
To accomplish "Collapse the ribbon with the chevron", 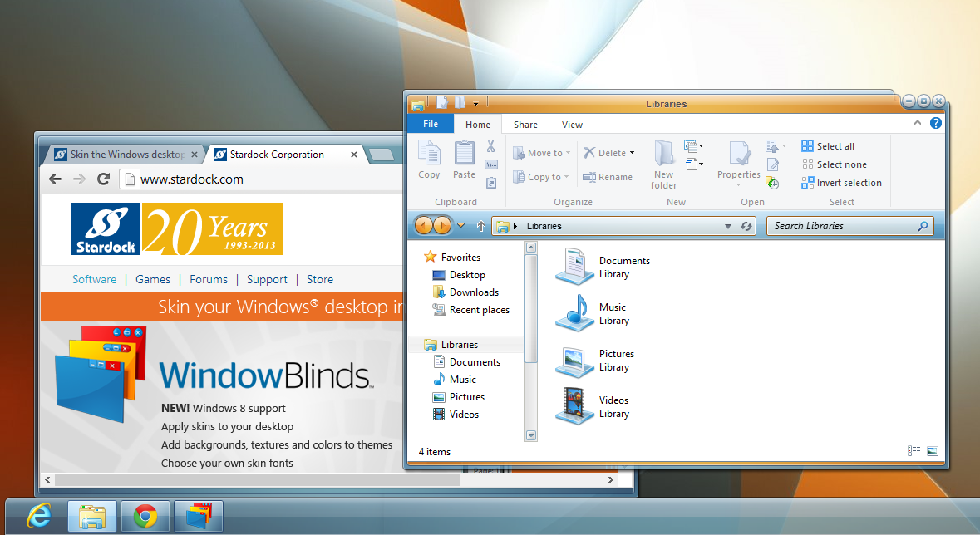I will pyautogui.click(x=918, y=123).
